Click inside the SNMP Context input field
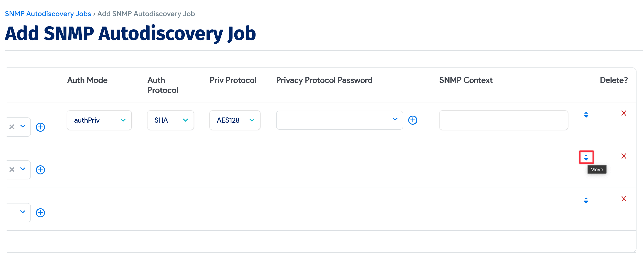Viewport: 644px width, 258px height. point(503,120)
